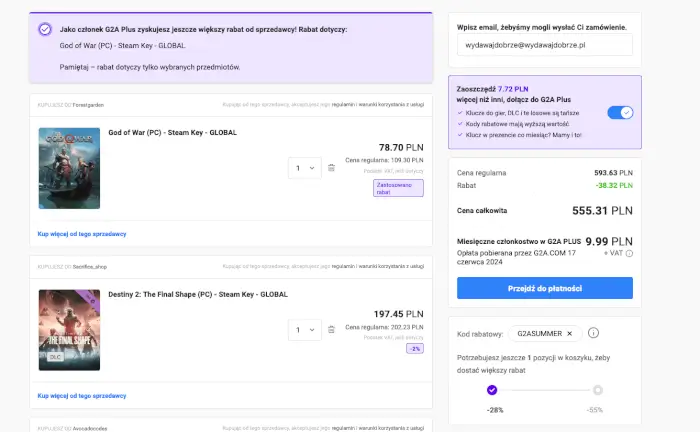Click the email address input field
Image resolution: width=700 pixels, height=432 pixels.
tap(544, 46)
